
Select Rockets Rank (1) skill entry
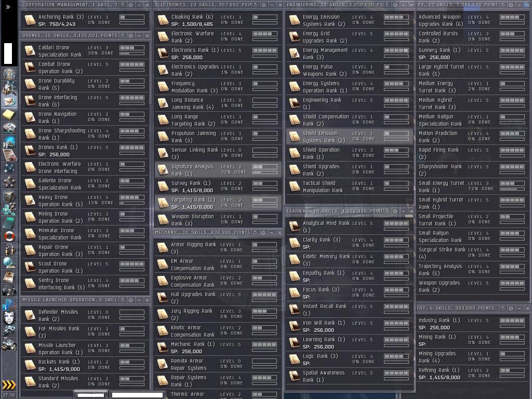85,365
